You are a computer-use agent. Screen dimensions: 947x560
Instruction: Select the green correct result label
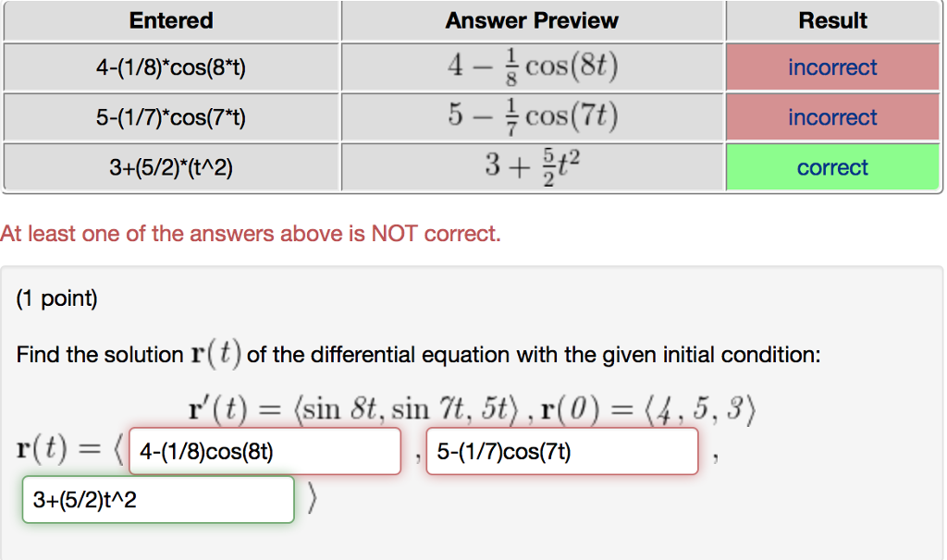click(831, 167)
